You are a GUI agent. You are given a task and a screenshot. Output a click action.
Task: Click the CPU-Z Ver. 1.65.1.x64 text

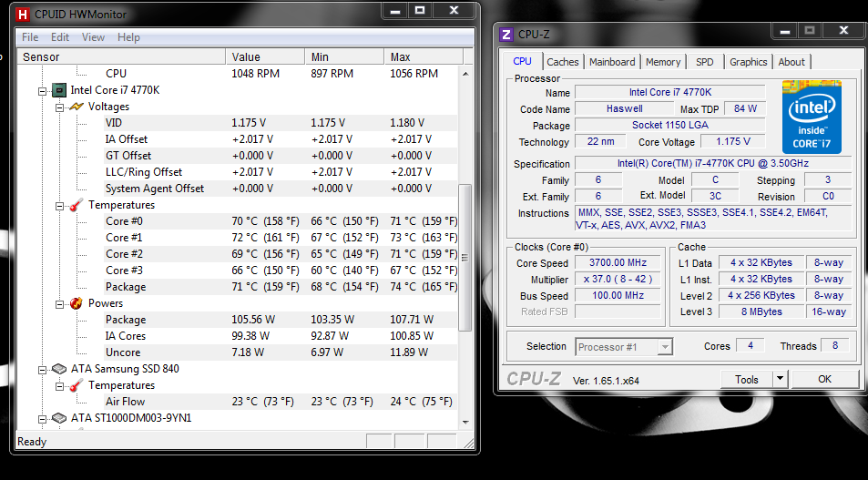pos(606,381)
